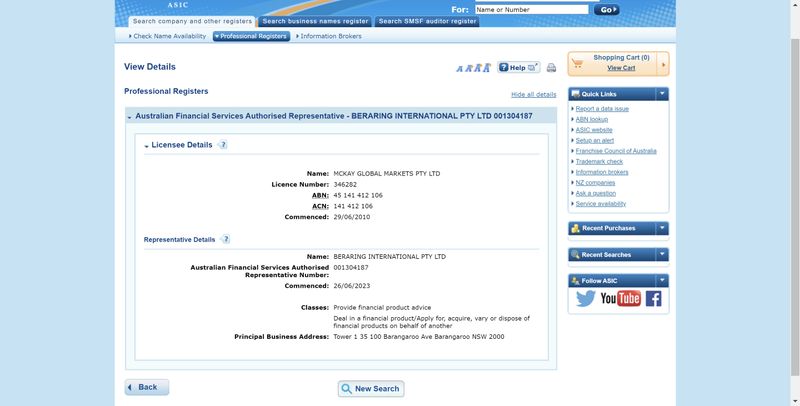
Task: Select commenced date 29/06/2010
Action: point(352,217)
